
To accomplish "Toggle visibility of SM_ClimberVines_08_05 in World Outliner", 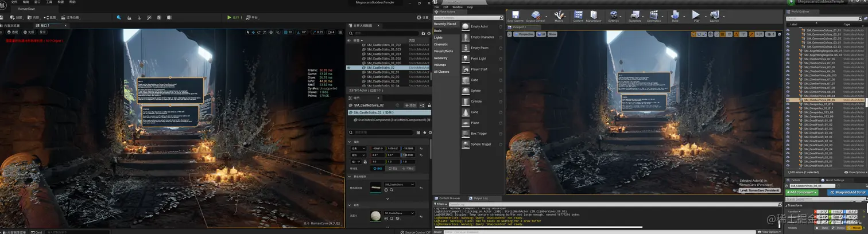I will tap(788, 100).
